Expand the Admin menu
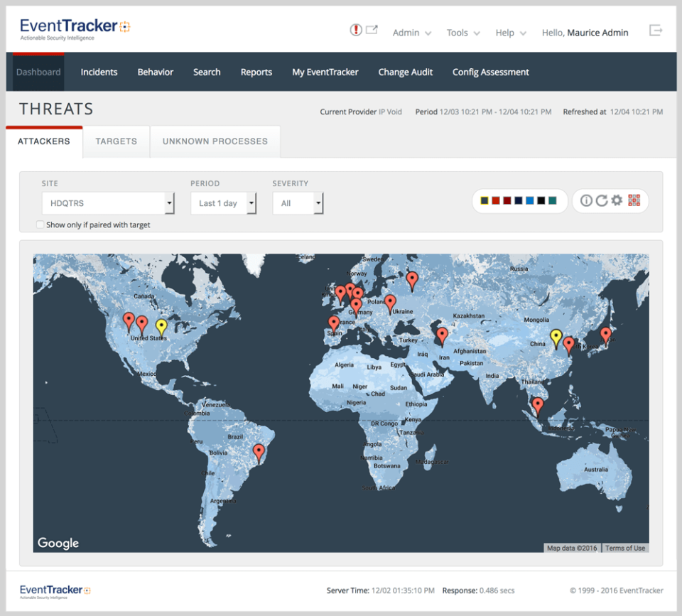The height and width of the screenshot is (616, 682). (411, 33)
